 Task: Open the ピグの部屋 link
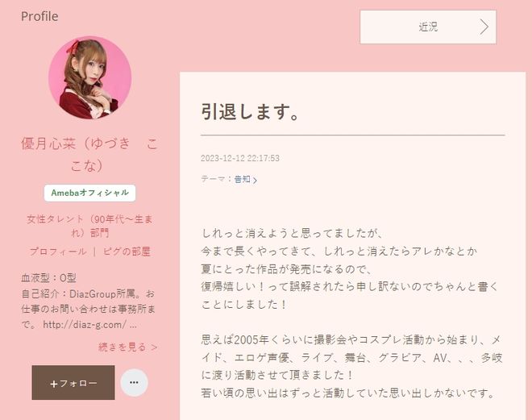click(127, 252)
